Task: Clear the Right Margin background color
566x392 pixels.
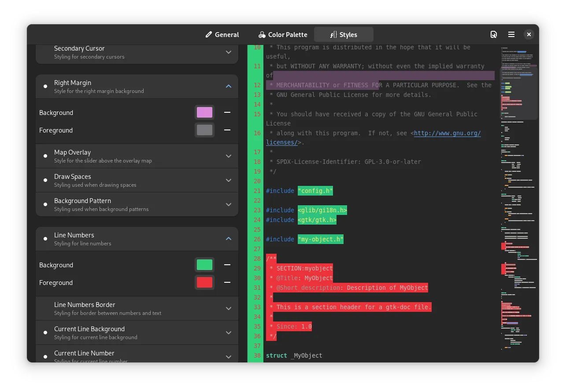Action: [227, 113]
